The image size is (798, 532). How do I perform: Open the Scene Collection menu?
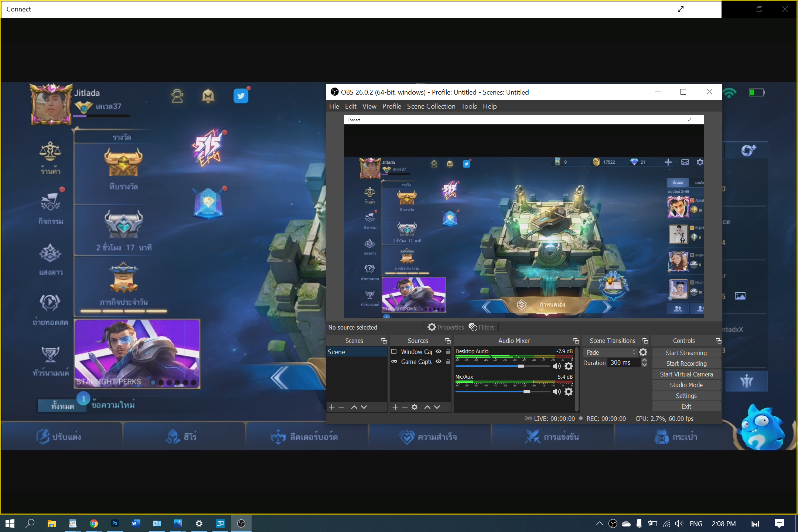[x=431, y=106]
